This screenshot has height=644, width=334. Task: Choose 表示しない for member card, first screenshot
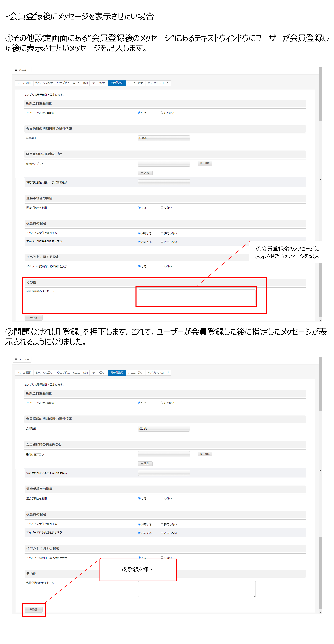(x=162, y=242)
